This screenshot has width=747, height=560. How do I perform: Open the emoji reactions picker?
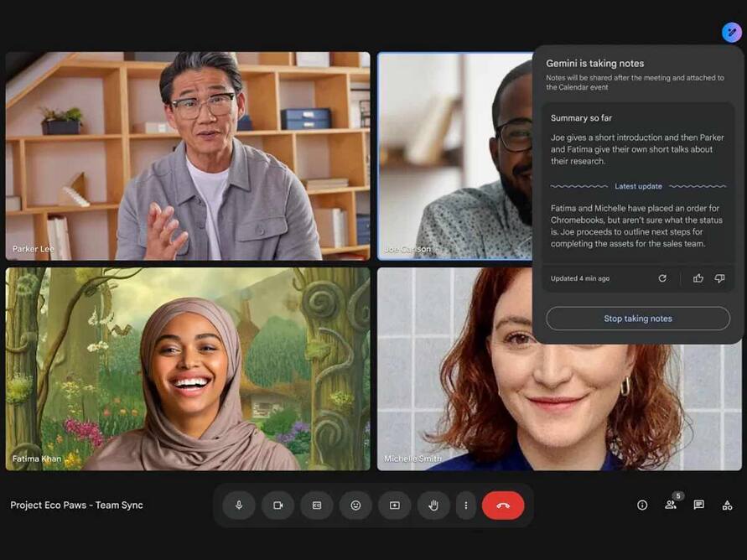pyautogui.click(x=355, y=506)
